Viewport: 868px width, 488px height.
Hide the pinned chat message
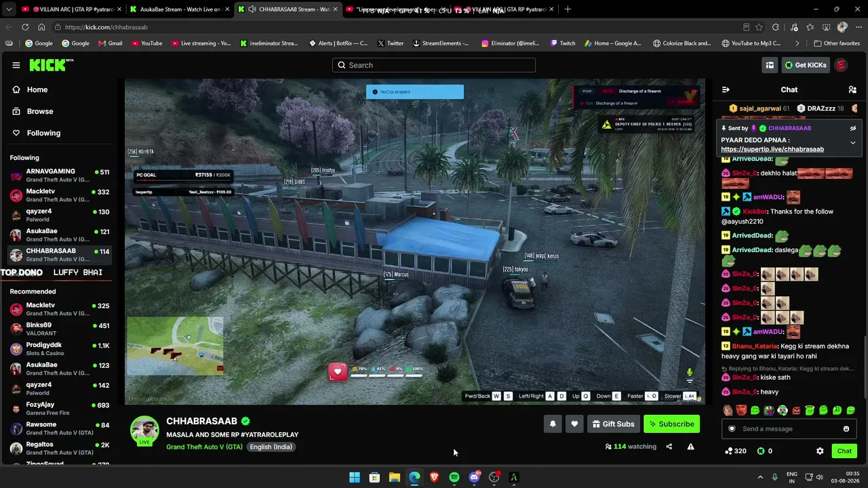click(853, 128)
